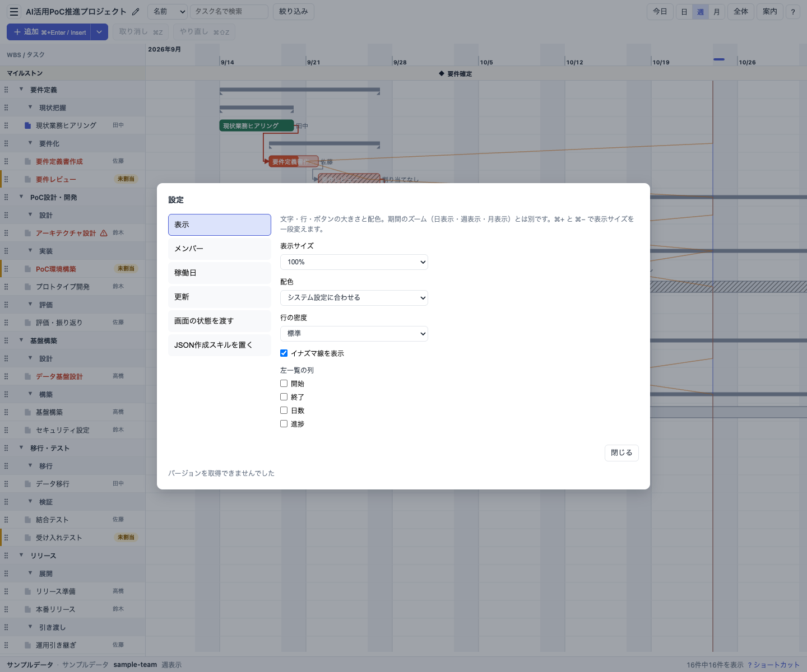This screenshot has height=672, width=807.
Task: Click the 全体 button
Action: [x=741, y=12]
